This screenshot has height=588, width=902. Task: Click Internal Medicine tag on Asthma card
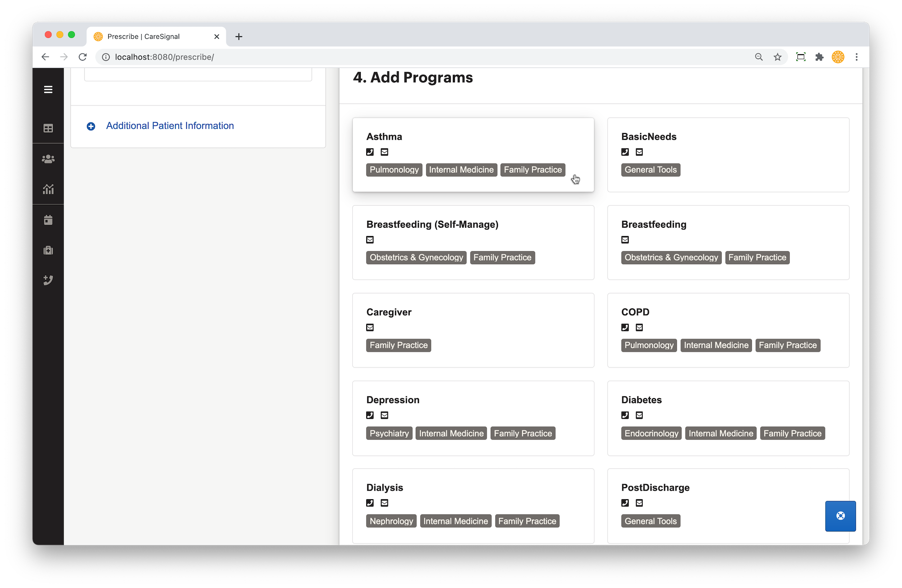[461, 170]
